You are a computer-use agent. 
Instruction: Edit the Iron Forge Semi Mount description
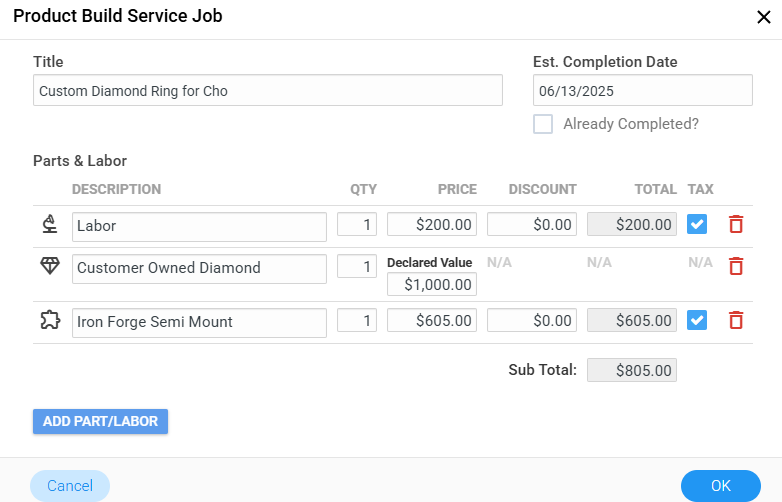pos(199,322)
